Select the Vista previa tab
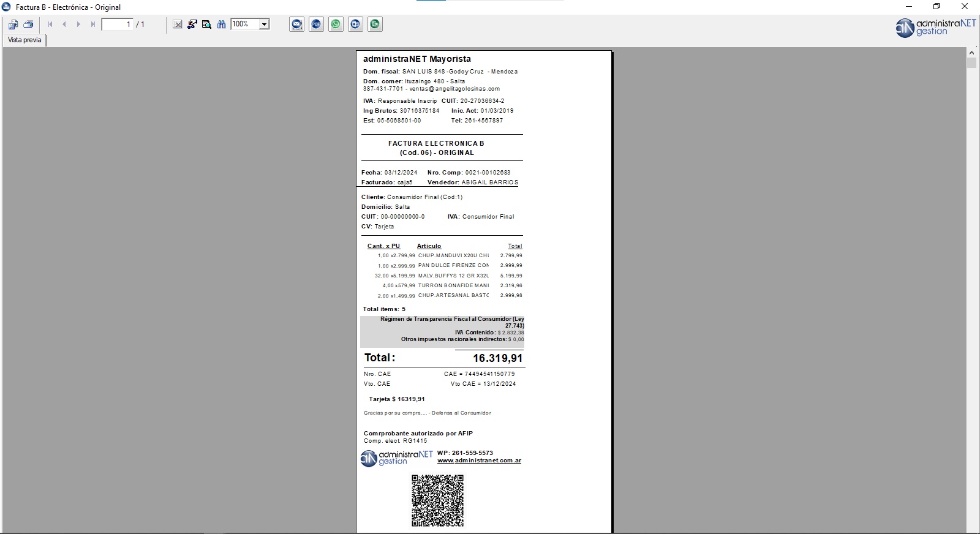980x534 pixels. point(24,40)
